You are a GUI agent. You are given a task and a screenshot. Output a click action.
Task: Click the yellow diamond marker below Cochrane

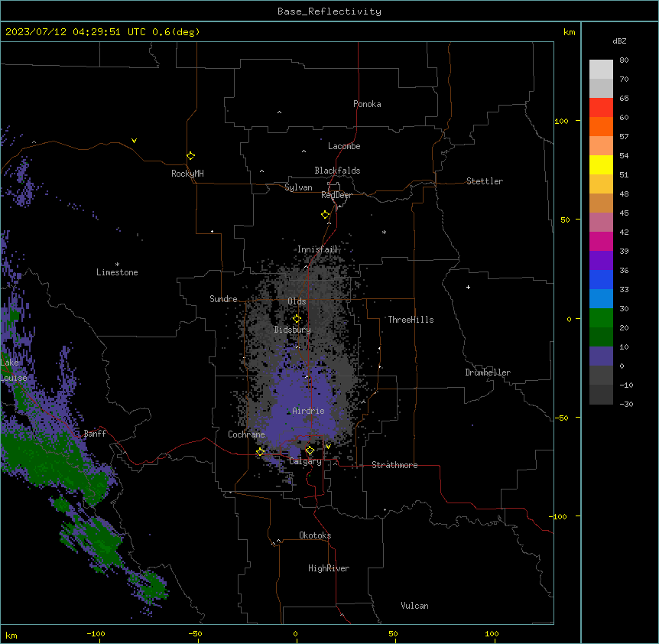pyautogui.click(x=260, y=452)
